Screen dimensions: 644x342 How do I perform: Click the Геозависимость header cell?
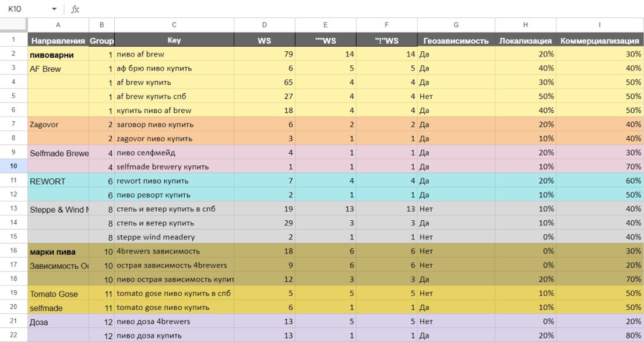[x=456, y=40]
